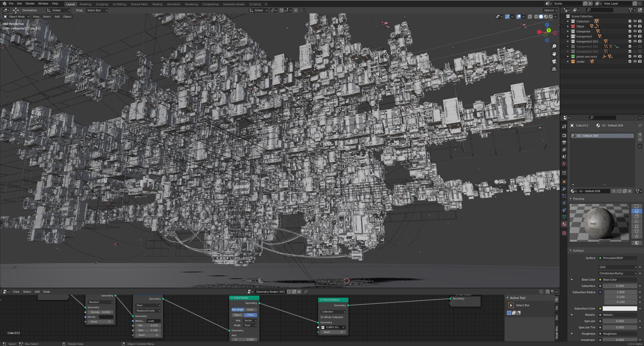
Task: Open the Scene properties tab
Action: coord(564,157)
